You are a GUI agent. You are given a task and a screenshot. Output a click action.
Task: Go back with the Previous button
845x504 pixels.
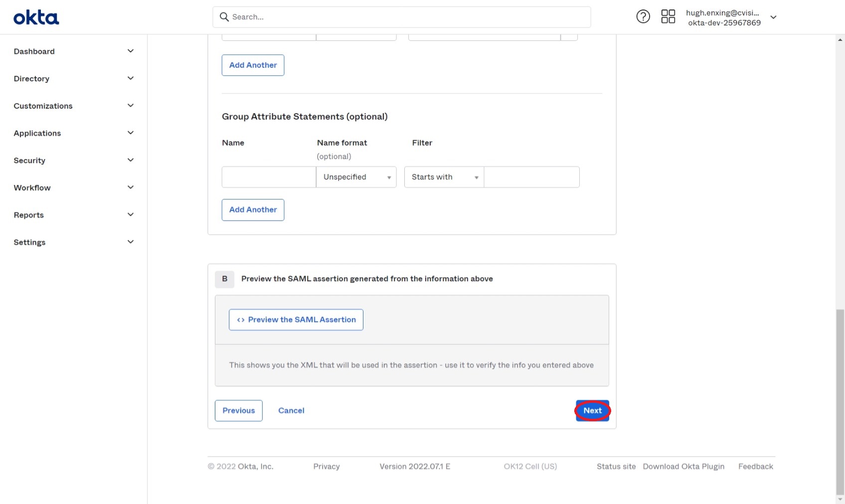coord(239,411)
